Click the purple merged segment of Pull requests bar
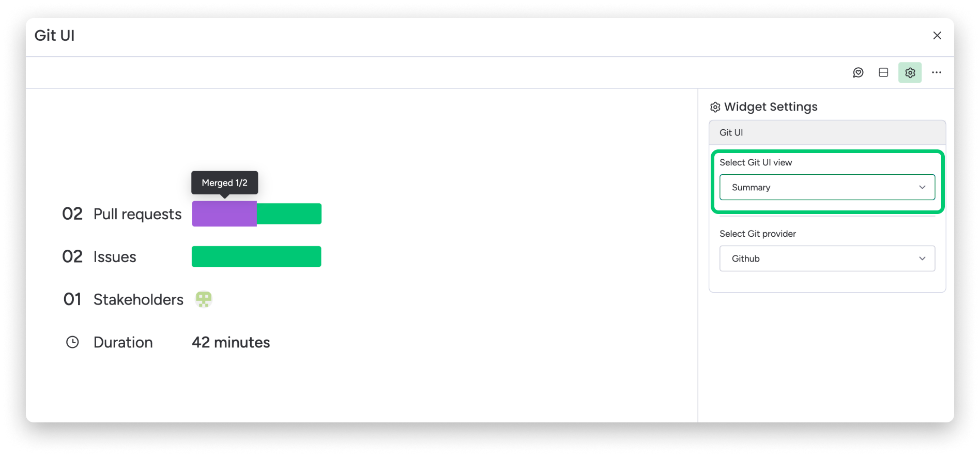This screenshot has width=980, height=456. (x=224, y=213)
